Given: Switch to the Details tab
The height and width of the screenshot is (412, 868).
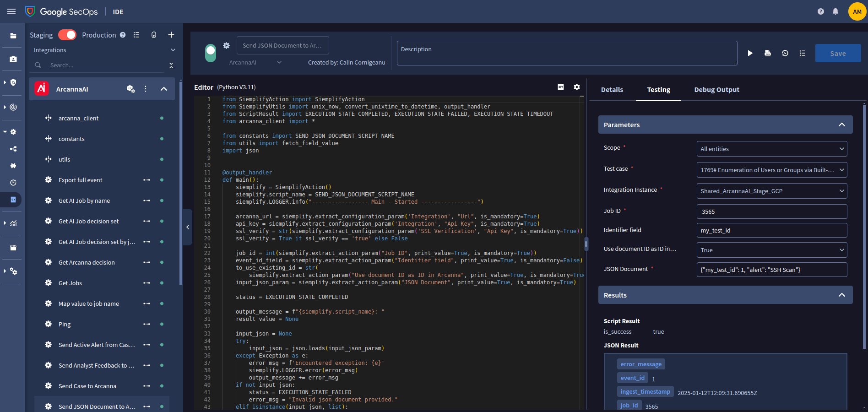Looking at the screenshot, I should point(612,90).
